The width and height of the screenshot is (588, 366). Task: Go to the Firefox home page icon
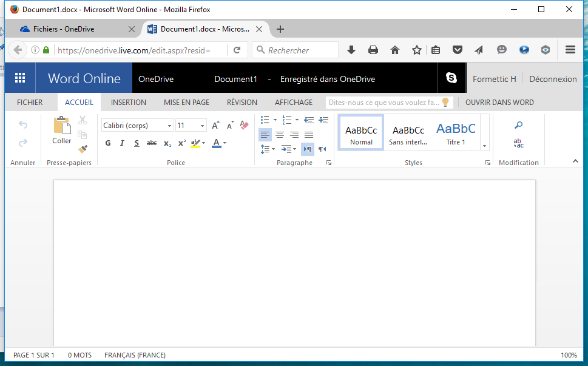point(395,50)
